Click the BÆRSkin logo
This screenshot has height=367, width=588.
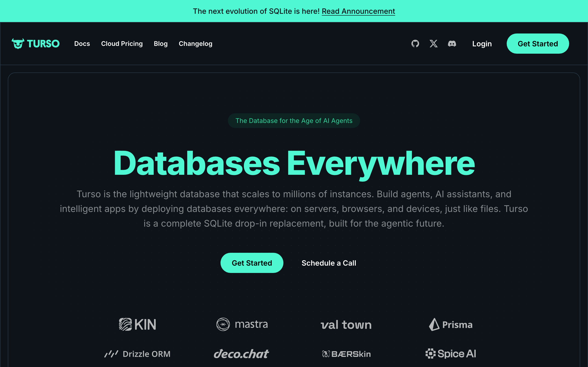346,354
